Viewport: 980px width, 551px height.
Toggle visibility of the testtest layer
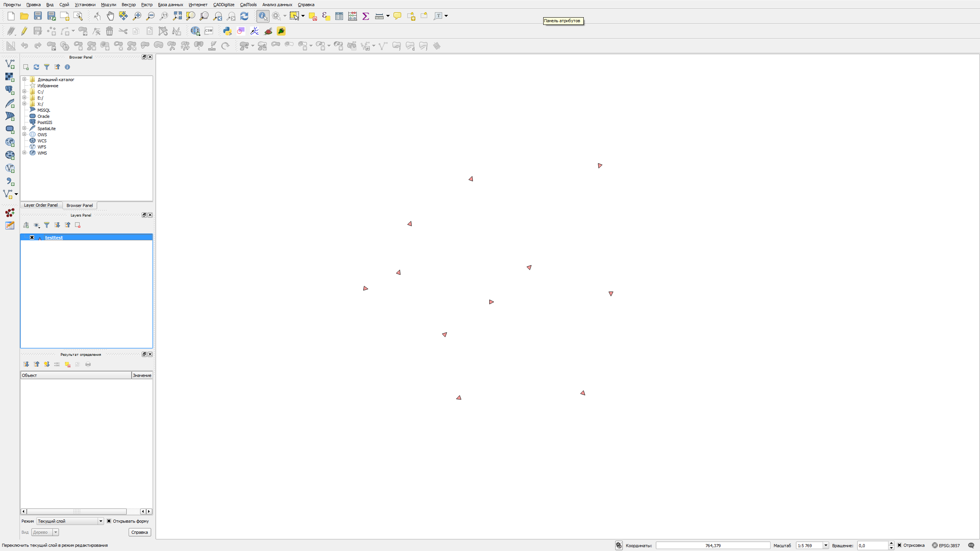point(32,238)
